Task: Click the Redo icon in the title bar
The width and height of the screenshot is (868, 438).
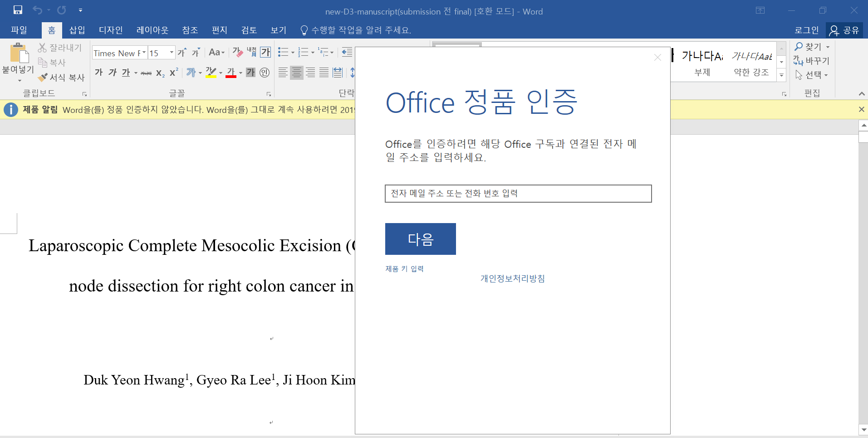Action: coord(62,10)
